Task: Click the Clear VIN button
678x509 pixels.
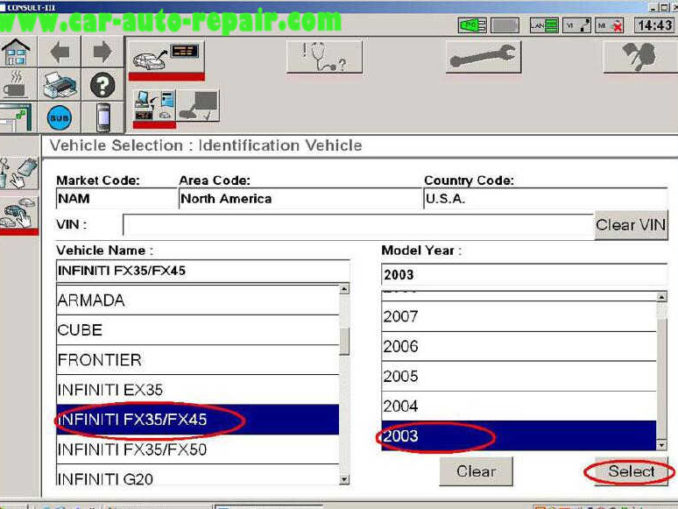Action: click(631, 225)
